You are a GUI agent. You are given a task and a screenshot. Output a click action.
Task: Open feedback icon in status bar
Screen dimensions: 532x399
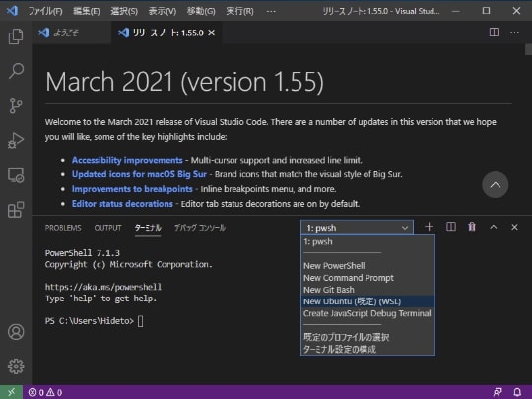498,392
